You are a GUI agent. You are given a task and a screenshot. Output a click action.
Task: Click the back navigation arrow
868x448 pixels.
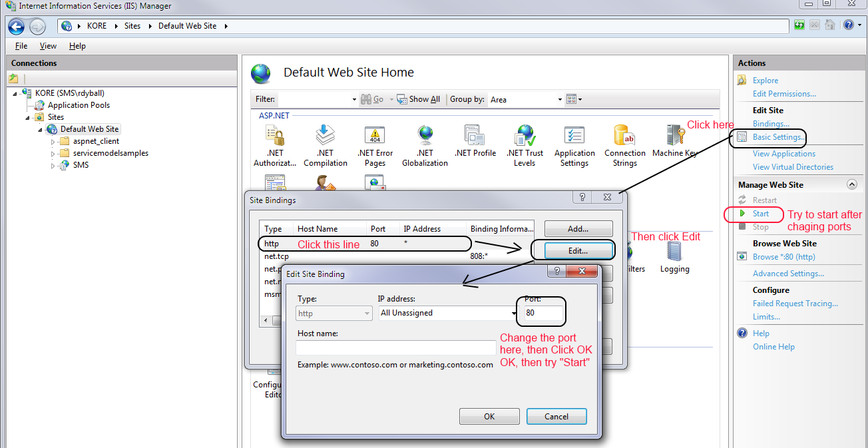[16, 26]
